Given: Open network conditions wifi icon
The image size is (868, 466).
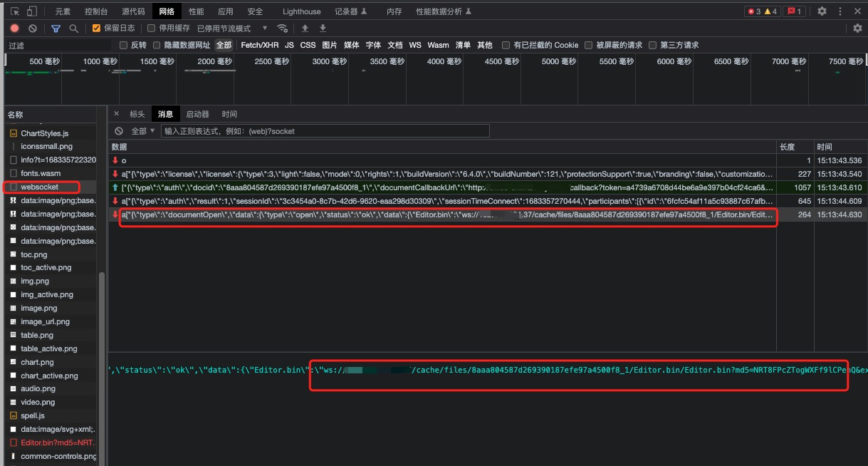Looking at the screenshot, I should point(283,27).
